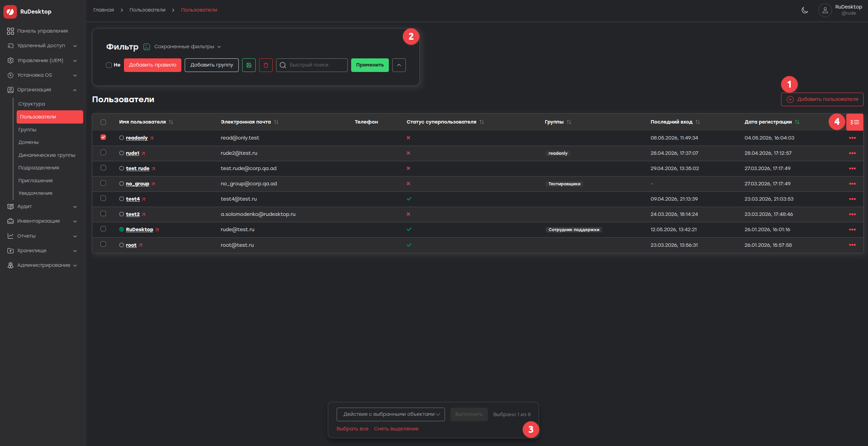This screenshot has width=868, height=446.
Task: Expand Аудит sidebar section
Action: 42,207
